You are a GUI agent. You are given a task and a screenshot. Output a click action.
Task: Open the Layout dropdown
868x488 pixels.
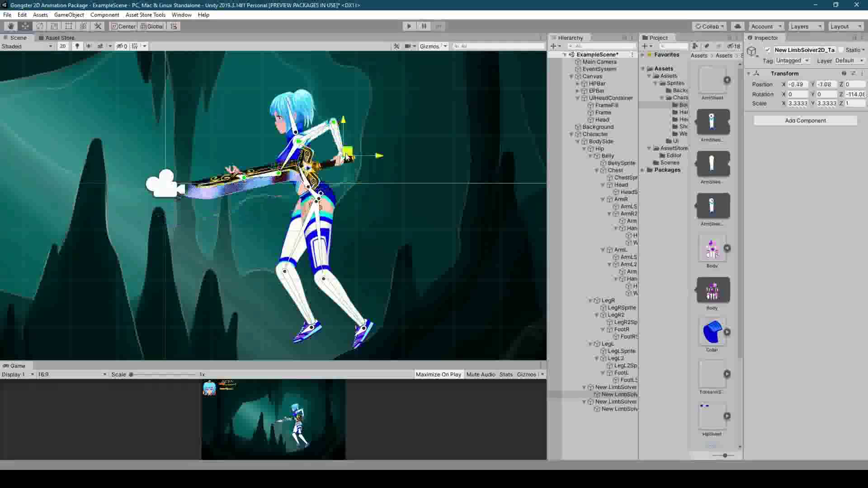pyautogui.click(x=846, y=26)
